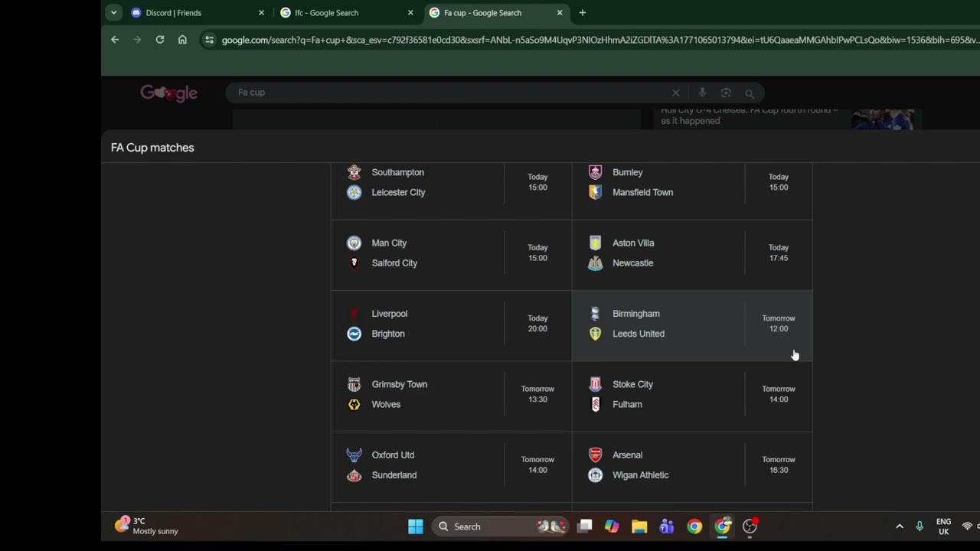
Task: Click the Arsenal club crest
Action: (595, 455)
